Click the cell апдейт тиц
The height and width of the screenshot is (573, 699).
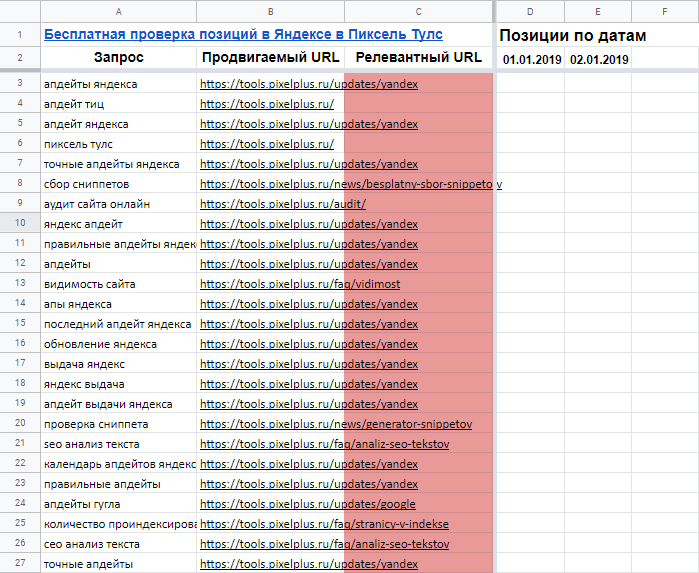119,104
